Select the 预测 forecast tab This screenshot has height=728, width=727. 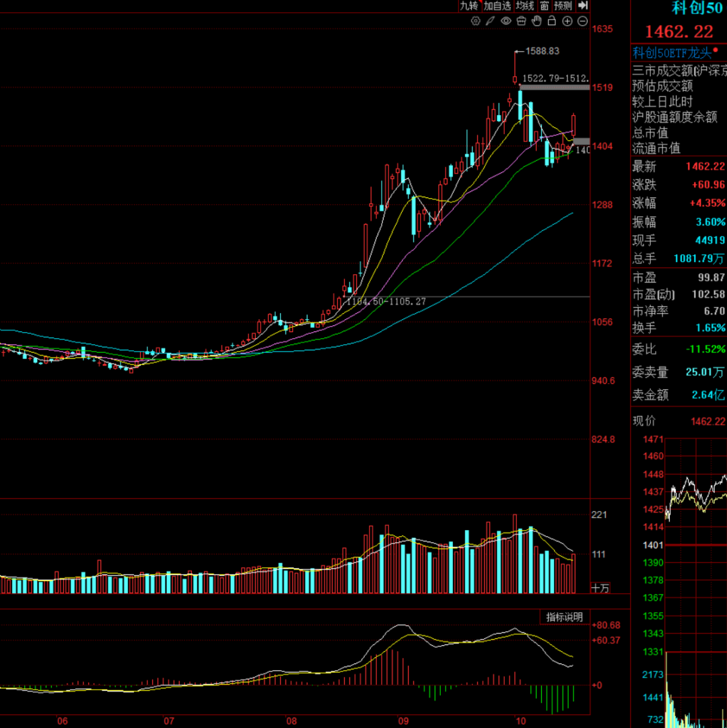click(563, 5)
